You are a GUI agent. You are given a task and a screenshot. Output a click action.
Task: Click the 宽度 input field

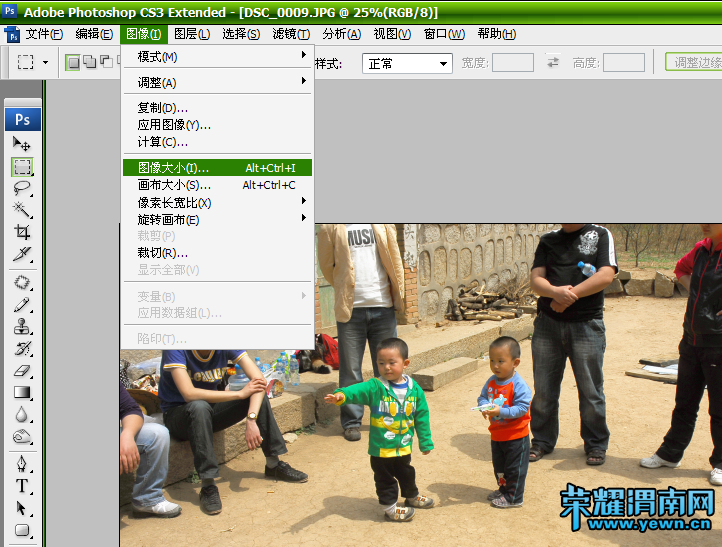513,63
